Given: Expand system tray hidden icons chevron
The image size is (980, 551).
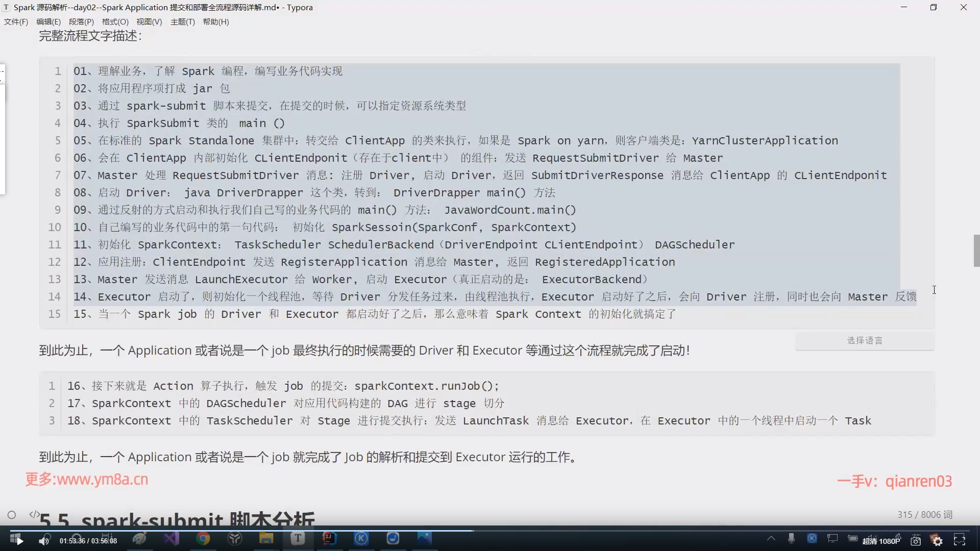Looking at the screenshot, I should (771, 538).
